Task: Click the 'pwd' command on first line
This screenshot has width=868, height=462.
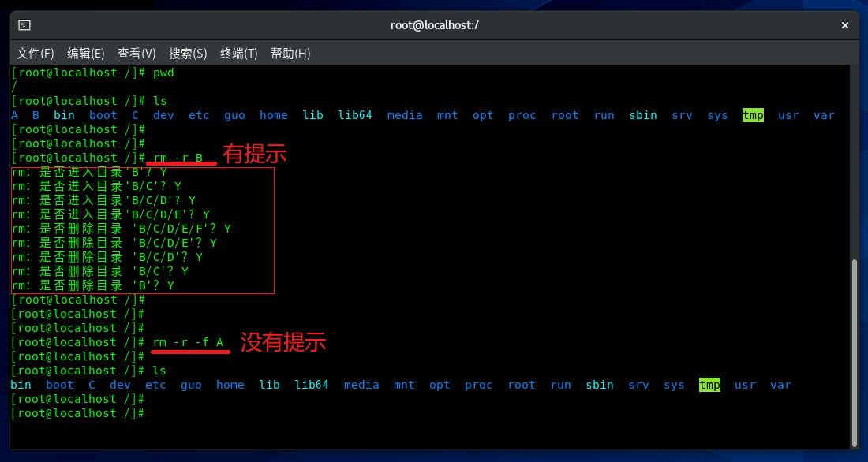Action: tap(163, 73)
